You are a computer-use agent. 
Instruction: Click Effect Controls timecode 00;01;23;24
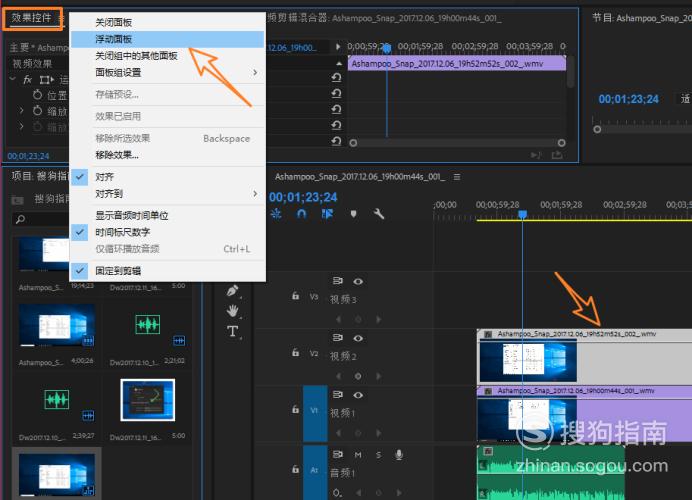point(28,156)
